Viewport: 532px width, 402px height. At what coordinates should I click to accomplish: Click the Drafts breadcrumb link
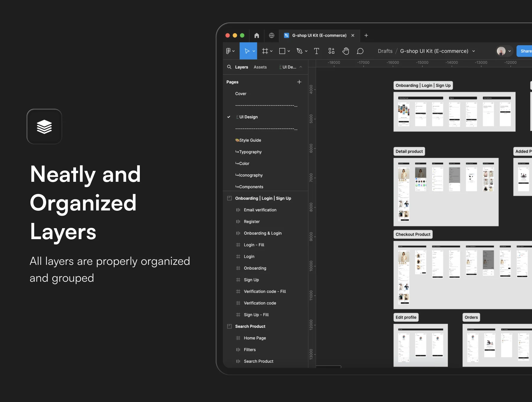385,51
